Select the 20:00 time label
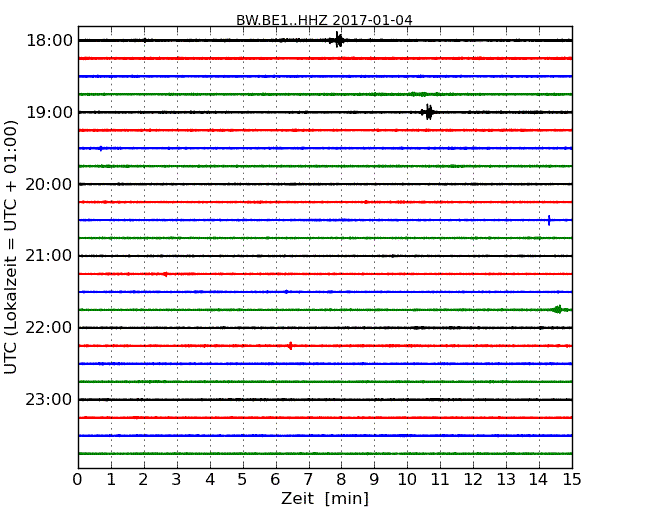 (x=49, y=184)
